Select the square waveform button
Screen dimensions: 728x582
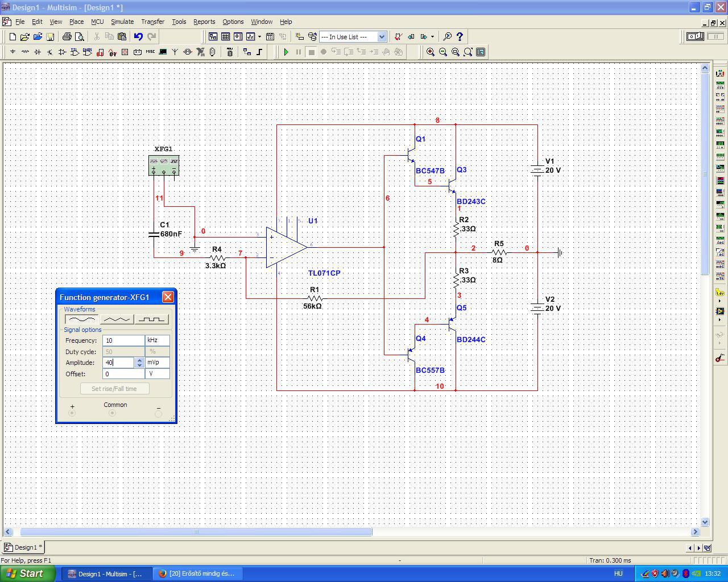point(152,319)
